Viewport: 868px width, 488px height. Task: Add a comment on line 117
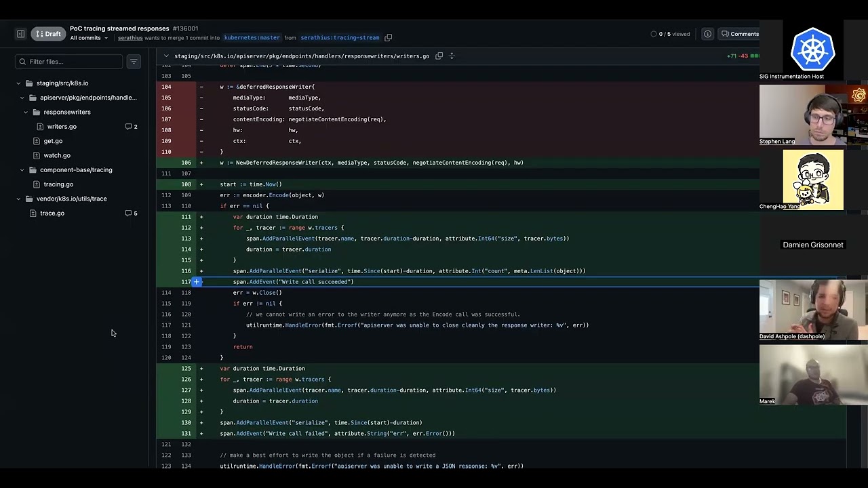click(197, 282)
